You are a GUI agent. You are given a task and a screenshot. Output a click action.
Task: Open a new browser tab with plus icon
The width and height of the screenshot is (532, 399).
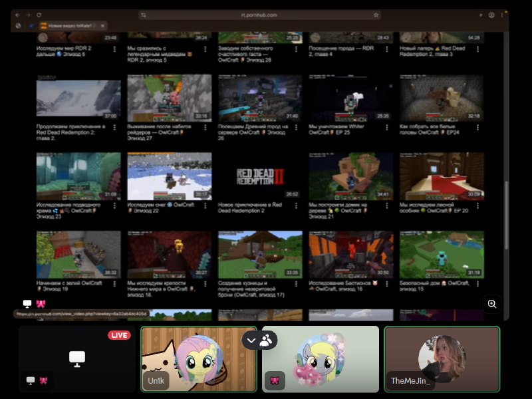[x=481, y=15]
